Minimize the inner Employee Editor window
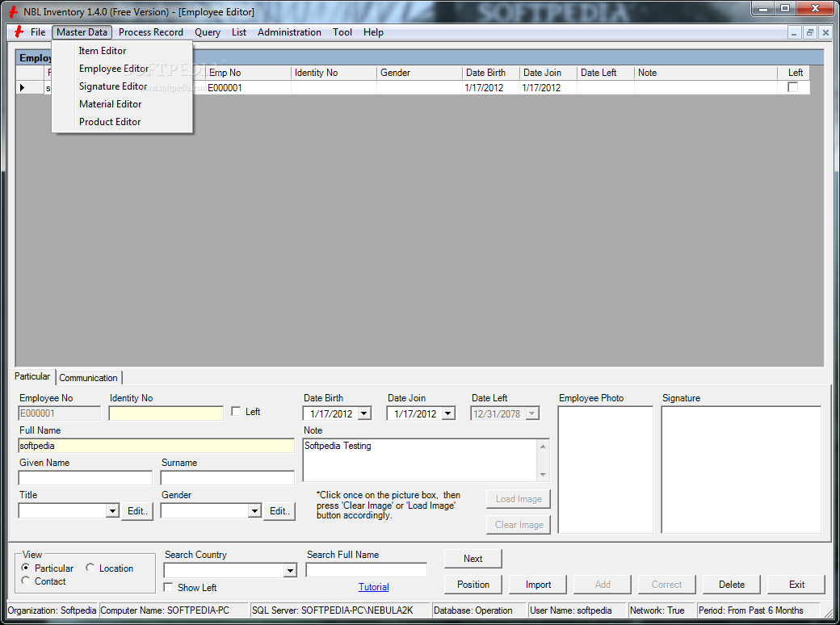Screen dimensions: 840x625 [x=794, y=32]
